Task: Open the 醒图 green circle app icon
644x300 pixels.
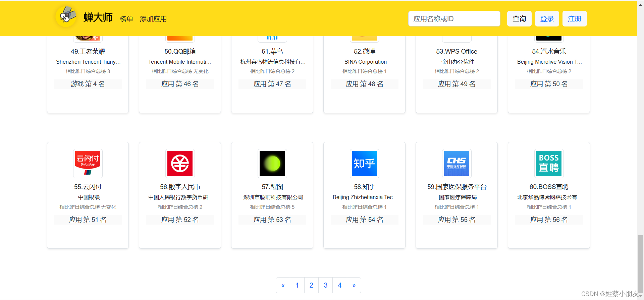Action: click(x=272, y=164)
